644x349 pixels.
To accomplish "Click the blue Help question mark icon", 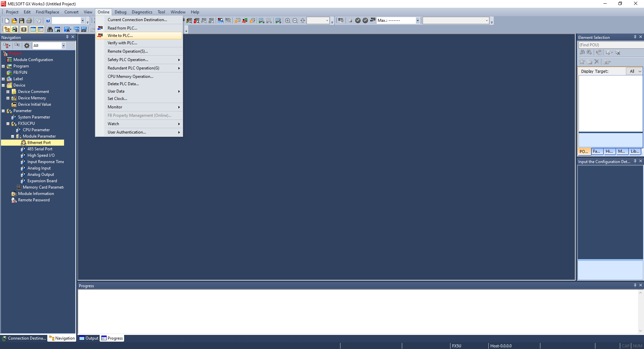I will click(x=48, y=21).
